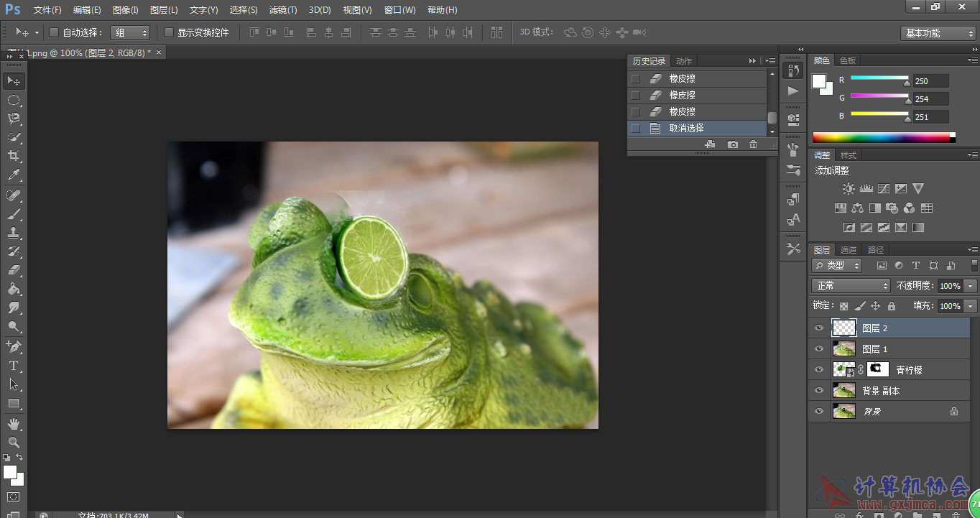Image resolution: width=980 pixels, height=518 pixels.
Task: Create new snapshot in History panel
Action: pyautogui.click(x=732, y=144)
